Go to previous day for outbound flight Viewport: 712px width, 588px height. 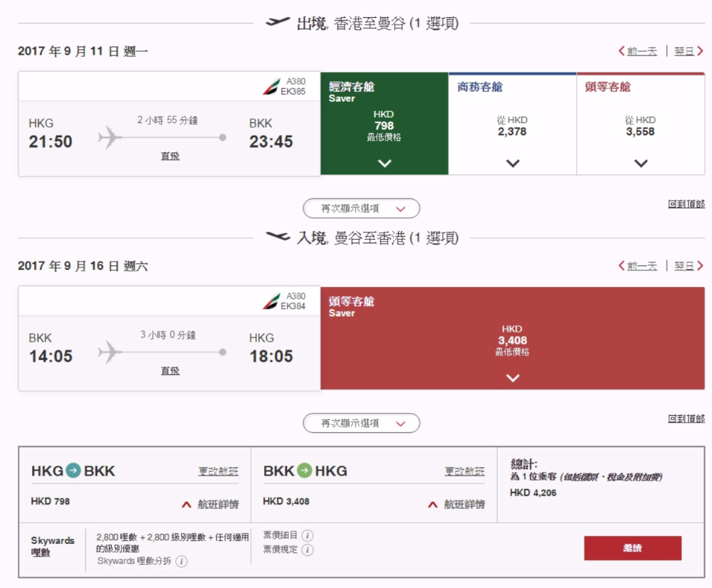tap(638, 51)
